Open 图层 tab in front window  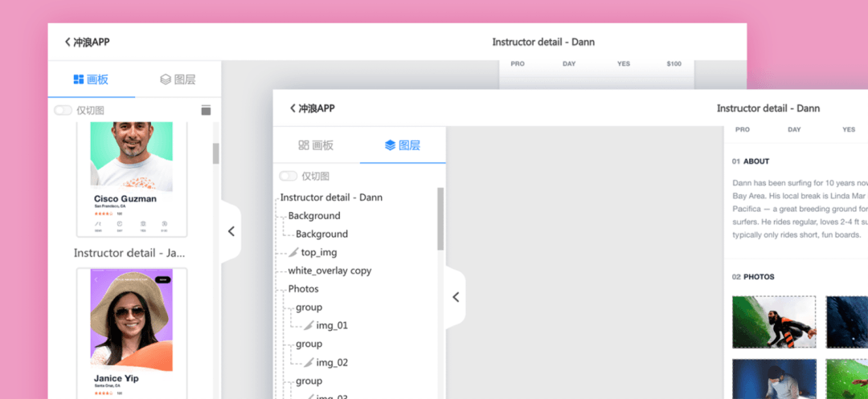click(403, 145)
